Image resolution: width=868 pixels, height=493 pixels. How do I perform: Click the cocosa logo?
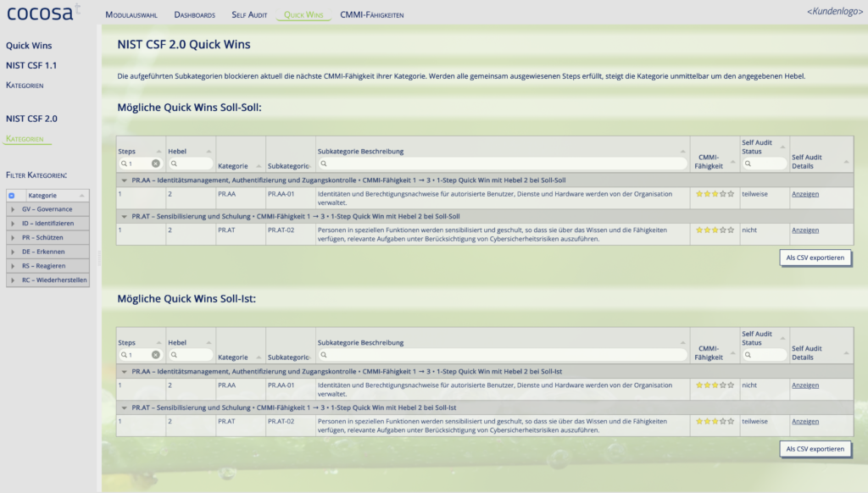pos(43,12)
